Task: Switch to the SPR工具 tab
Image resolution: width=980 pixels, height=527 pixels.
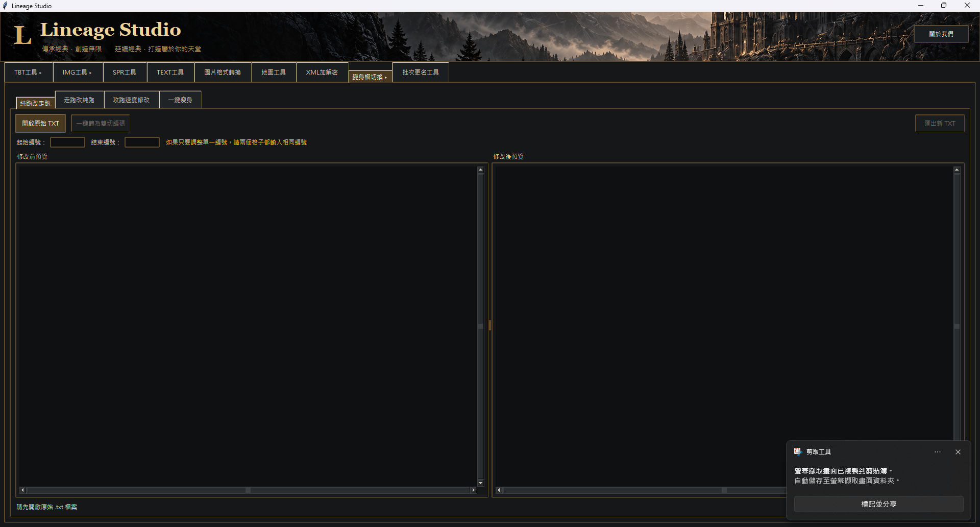Action: pyautogui.click(x=125, y=73)
